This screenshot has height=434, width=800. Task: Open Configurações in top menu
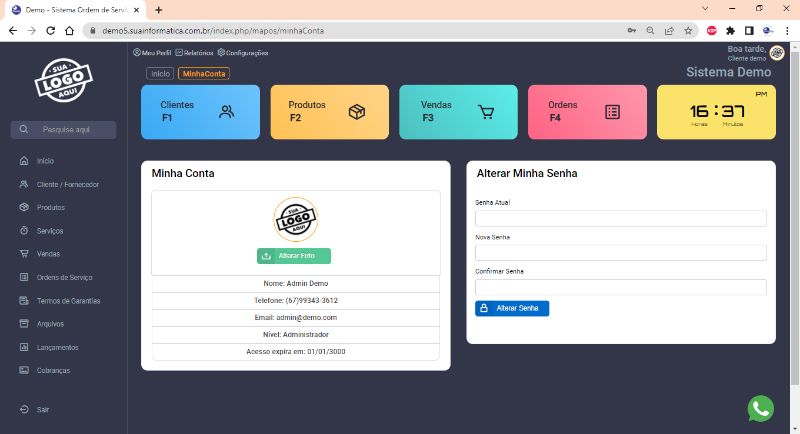point(243,52)
